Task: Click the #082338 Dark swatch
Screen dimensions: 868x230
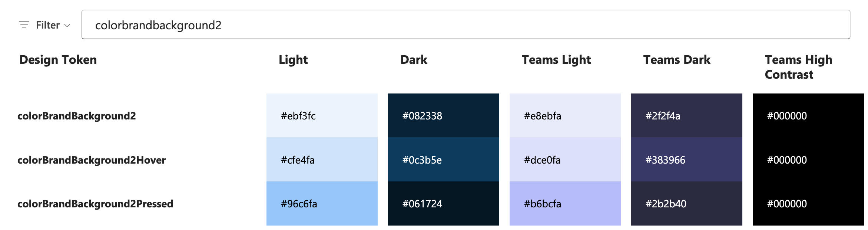Action: click(x=444, y=116)
